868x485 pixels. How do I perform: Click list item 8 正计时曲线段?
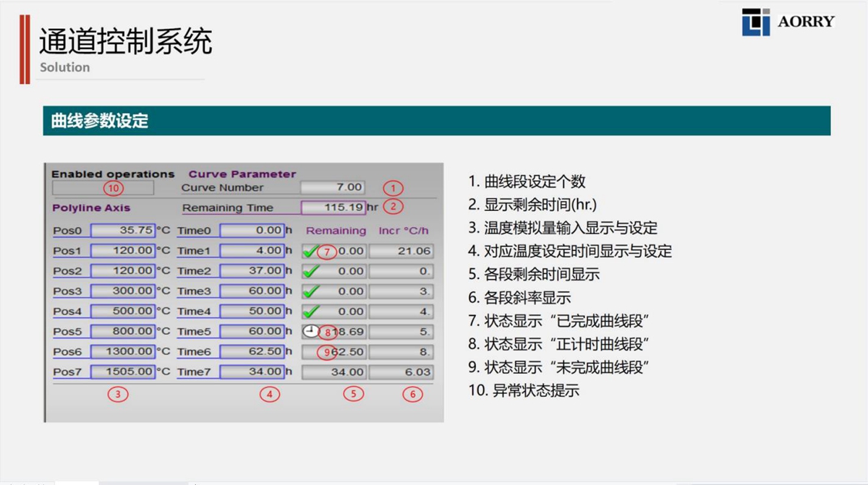pos(558,344)
